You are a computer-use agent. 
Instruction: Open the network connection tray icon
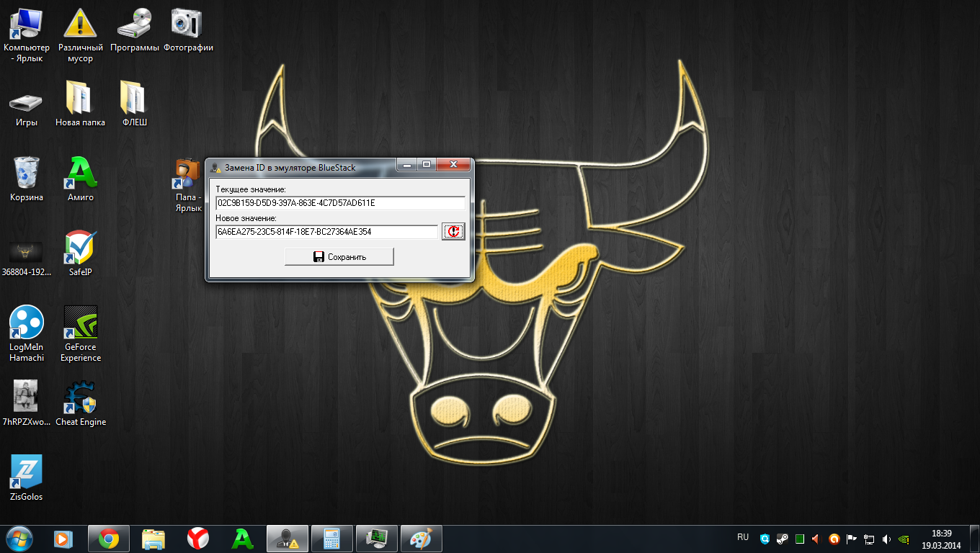click(869, 539)
